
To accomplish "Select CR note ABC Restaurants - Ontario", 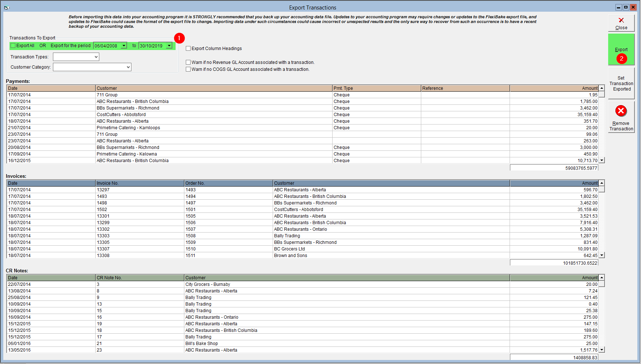I will [303, 317].
